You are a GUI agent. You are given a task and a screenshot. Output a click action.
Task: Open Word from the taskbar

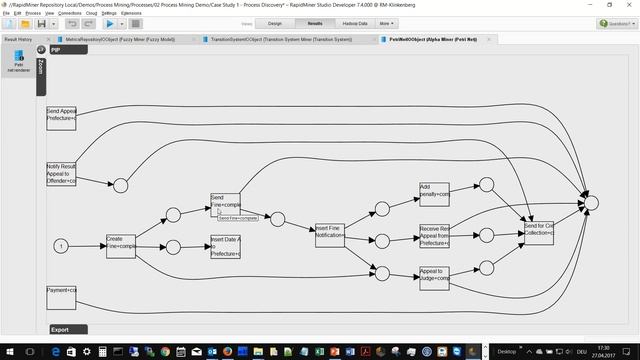350,351
